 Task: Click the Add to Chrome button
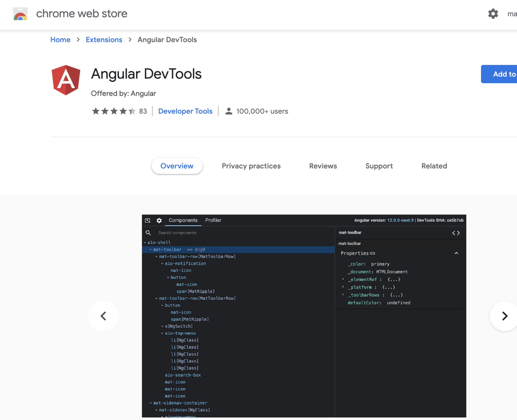click(499, 74)
